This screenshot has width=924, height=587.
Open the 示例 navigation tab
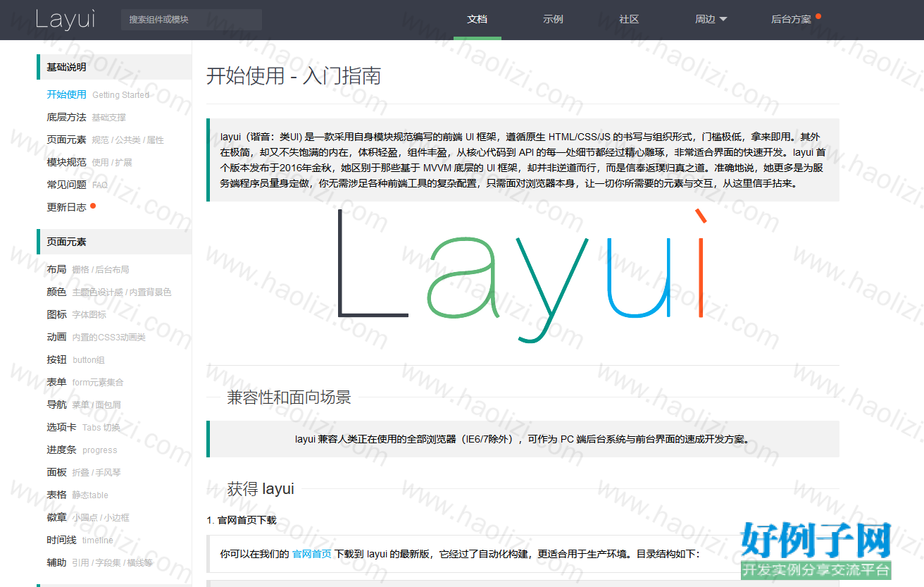(553, 20)
